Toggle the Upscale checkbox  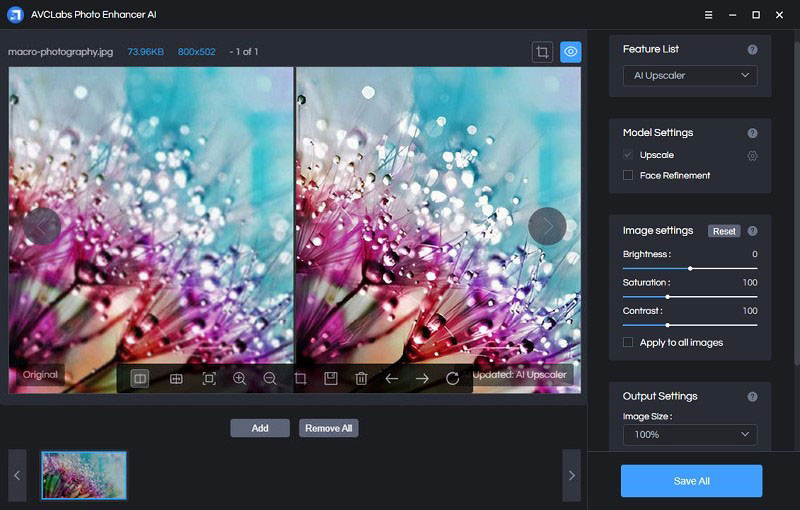pos(628,156)
